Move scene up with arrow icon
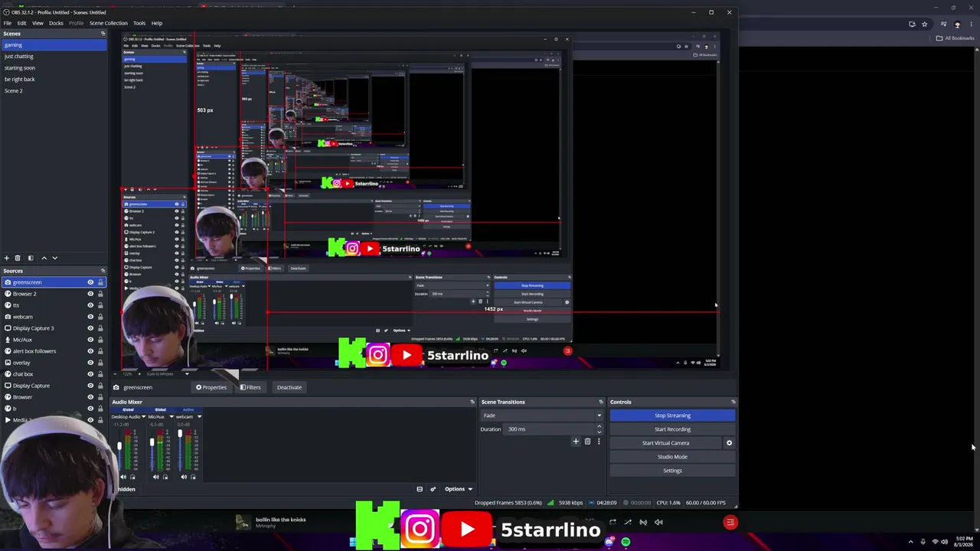 click(x=44, y=258)
